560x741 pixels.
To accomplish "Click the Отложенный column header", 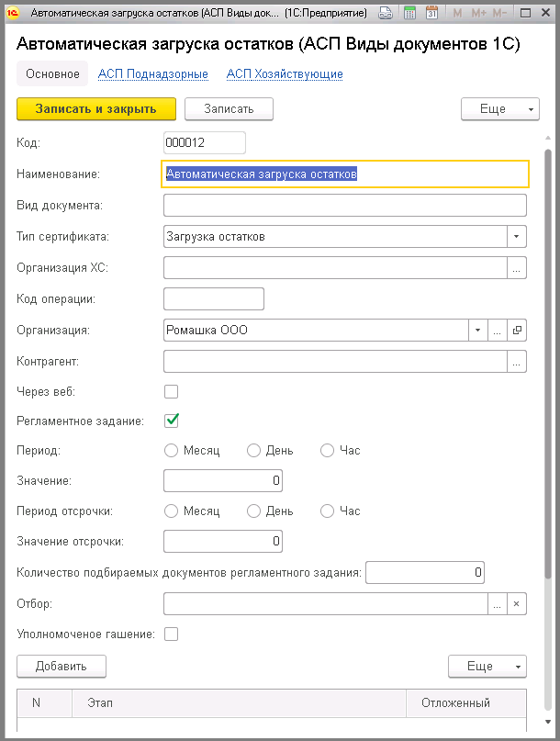I will [466, 703].
